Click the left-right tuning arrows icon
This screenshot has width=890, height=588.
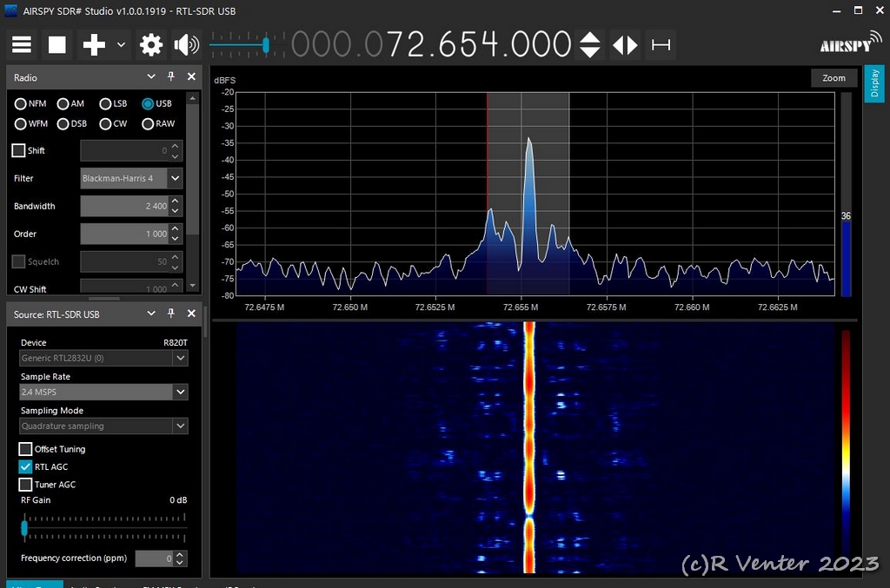pos(625,44)
